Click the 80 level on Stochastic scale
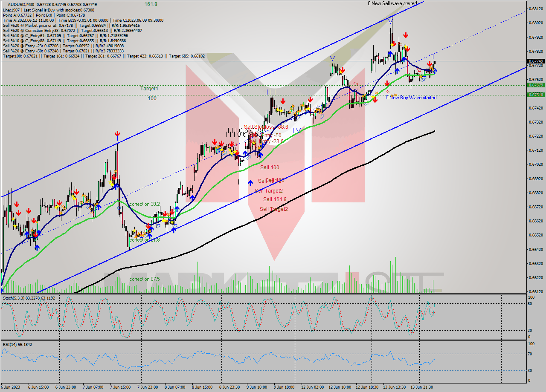Screen dimensions: 546x392 point(531,304)
